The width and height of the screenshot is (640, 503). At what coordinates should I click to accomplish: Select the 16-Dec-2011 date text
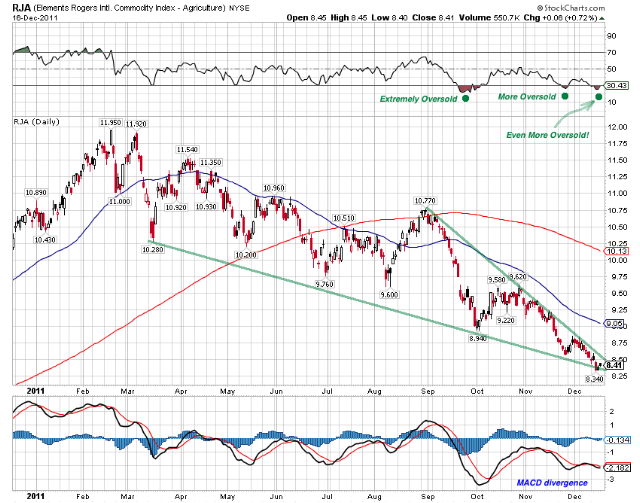pos(35,18)
